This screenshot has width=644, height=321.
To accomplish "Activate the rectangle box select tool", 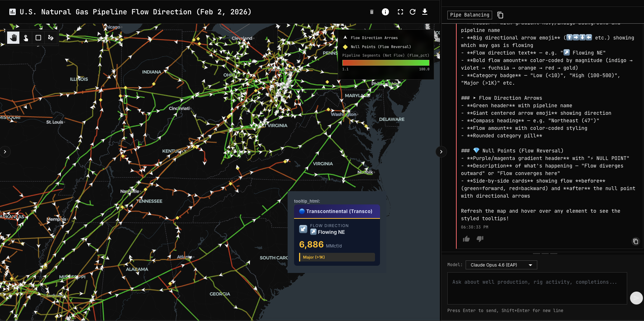I will pyautogui.click(x=38, y=38).
